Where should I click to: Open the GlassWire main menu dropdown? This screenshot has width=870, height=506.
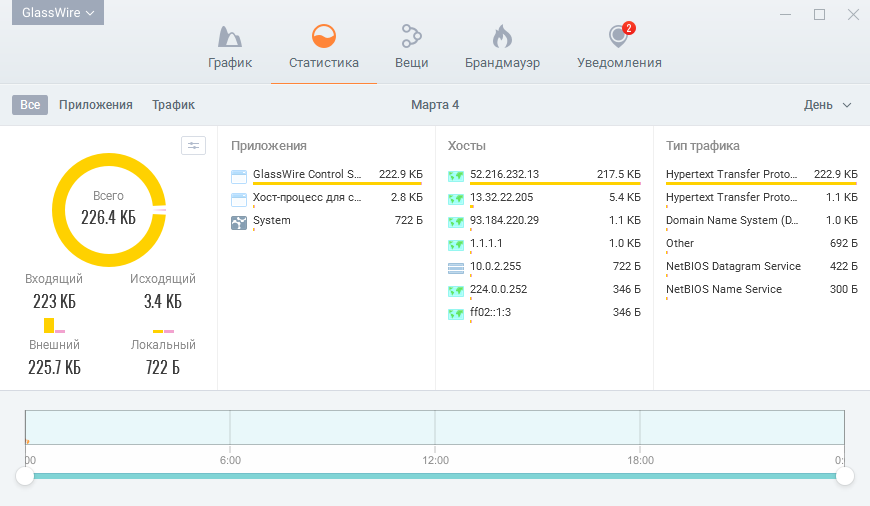(58, 12)
